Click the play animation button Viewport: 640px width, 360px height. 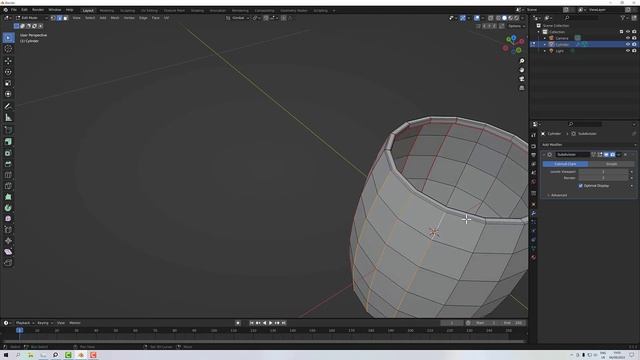(x=271, y=323)
